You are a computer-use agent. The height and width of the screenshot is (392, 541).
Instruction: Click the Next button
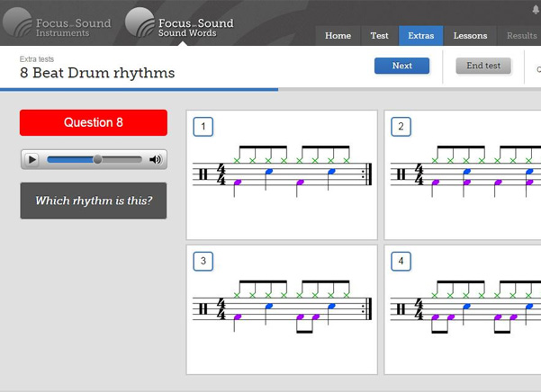(402, 66)
